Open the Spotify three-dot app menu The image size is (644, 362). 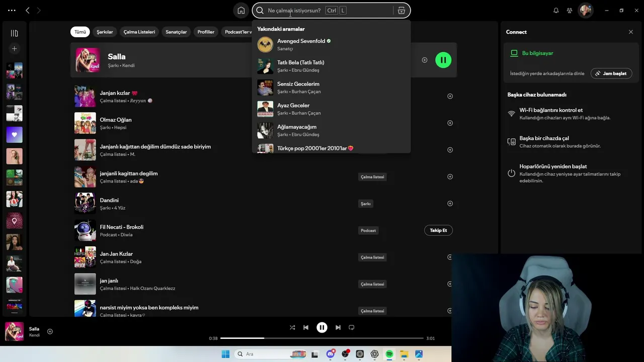12,10
